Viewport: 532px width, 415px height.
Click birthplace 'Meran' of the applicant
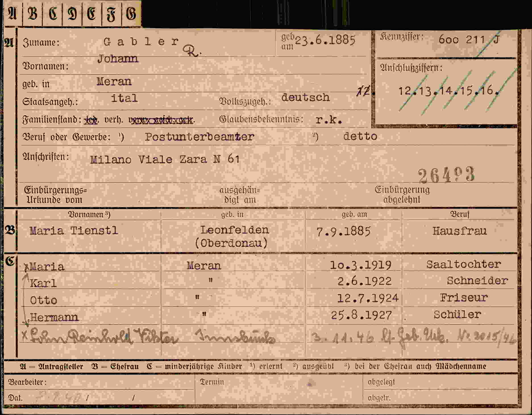point(114,81)
